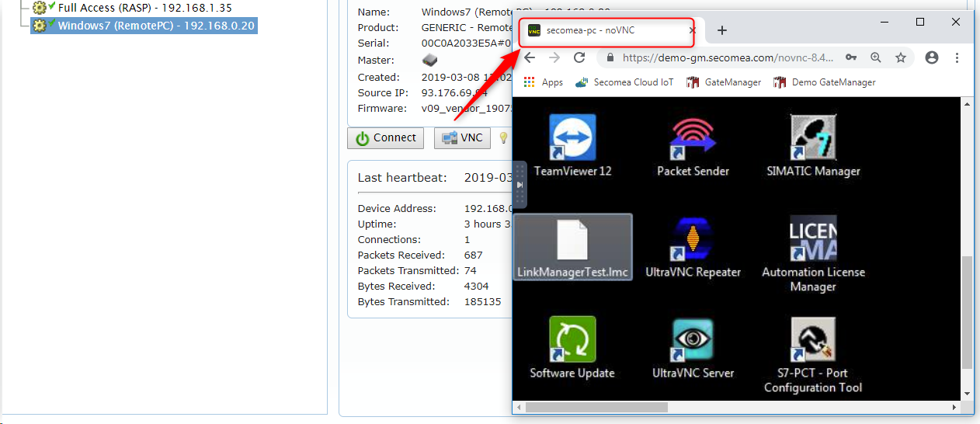This screenshot has width=980, height=424.
Task: Open UltraVNC Repeater shortcut
Action: (693, 247)
